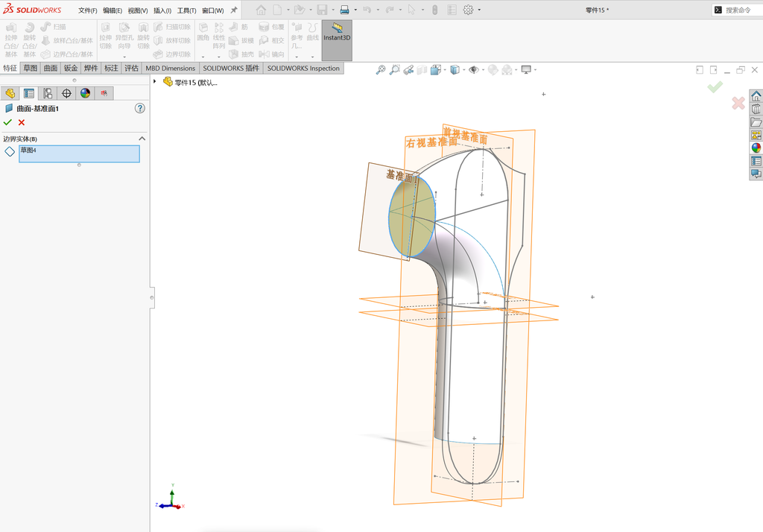Collapse the 边界实体(B) section
The width and height of the screenshot is (763, 532).
142,139
